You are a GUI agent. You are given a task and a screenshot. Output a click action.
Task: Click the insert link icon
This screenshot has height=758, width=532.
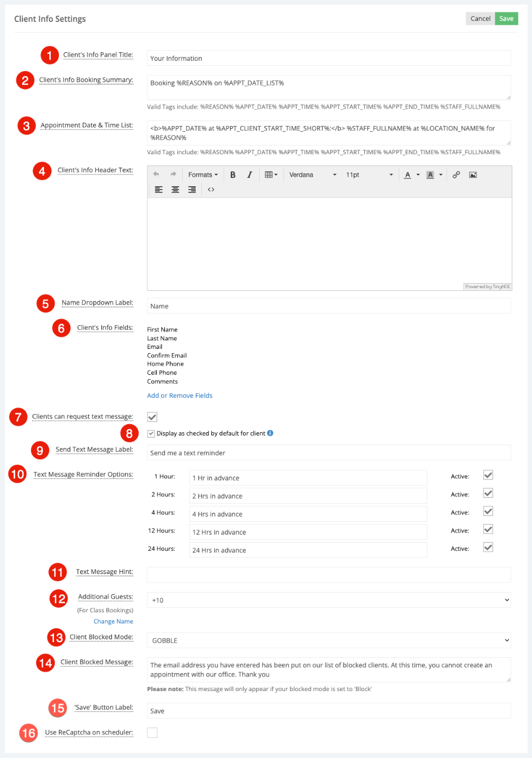456,174
